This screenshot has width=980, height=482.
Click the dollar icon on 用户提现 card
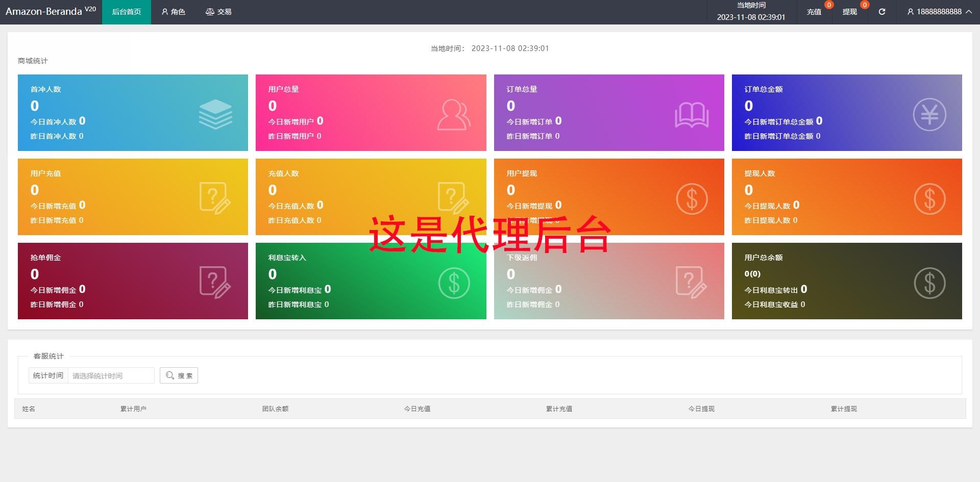692,199
